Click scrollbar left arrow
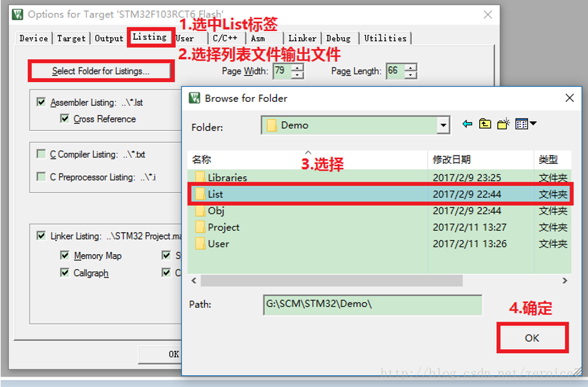The height and width of the screenshot is (387, 588). click(x=194, y=280)
